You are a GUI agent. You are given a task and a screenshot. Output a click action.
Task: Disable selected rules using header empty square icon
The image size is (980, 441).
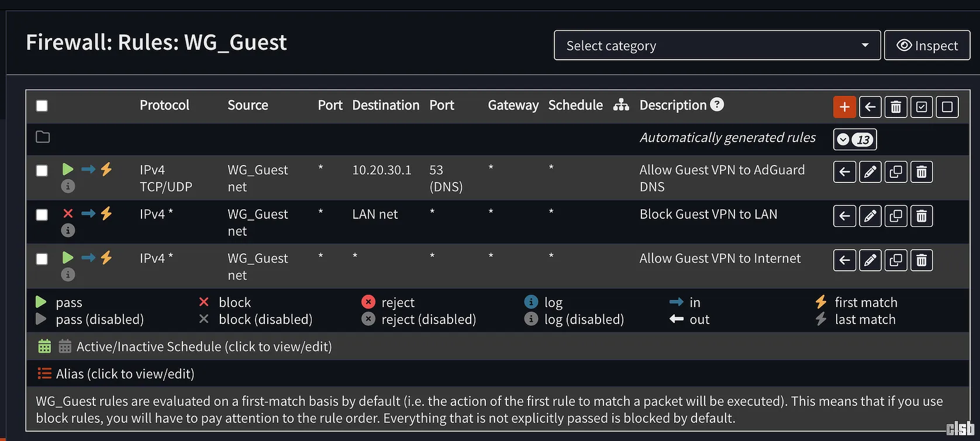point(947,107)
